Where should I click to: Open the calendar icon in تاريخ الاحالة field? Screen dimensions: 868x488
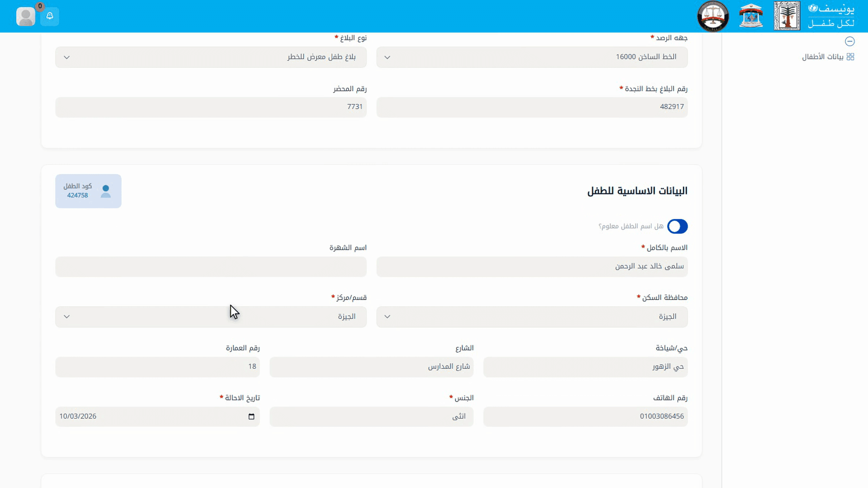pyautogui.click(x=251, y=417)
